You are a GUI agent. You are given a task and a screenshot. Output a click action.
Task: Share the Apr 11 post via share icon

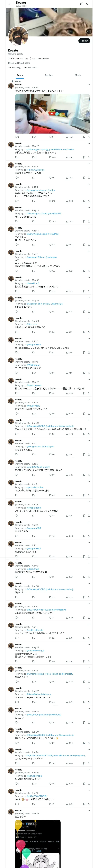(x=89, y=178)
